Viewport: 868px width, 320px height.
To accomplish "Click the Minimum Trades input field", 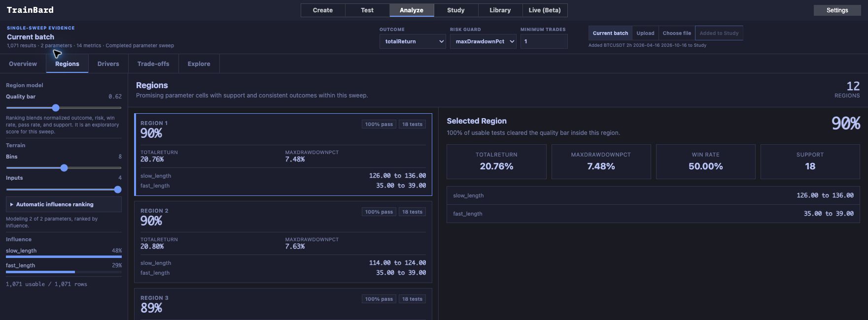I will coord(544,41).
